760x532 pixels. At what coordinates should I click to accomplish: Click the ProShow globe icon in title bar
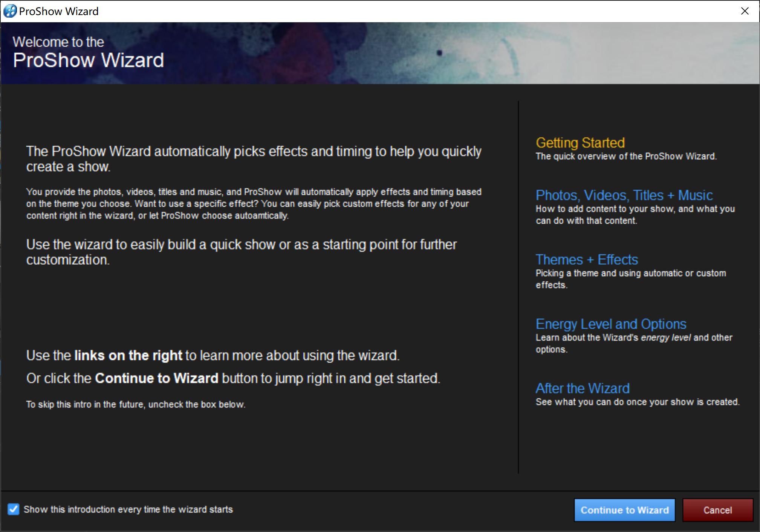[x=10, y=11]
